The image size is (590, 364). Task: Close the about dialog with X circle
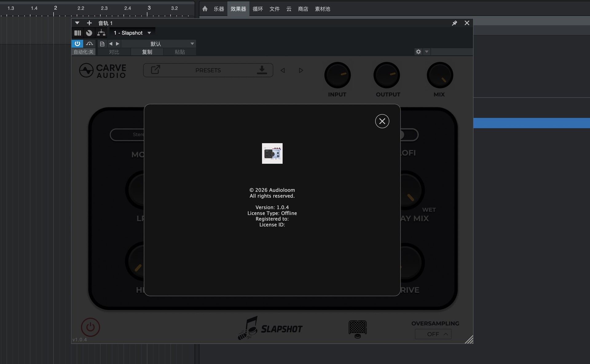click(382, 121)
